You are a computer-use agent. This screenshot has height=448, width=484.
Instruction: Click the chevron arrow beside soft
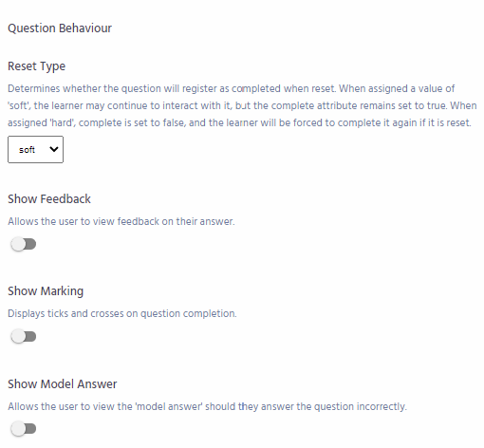(x=54, y=149)
